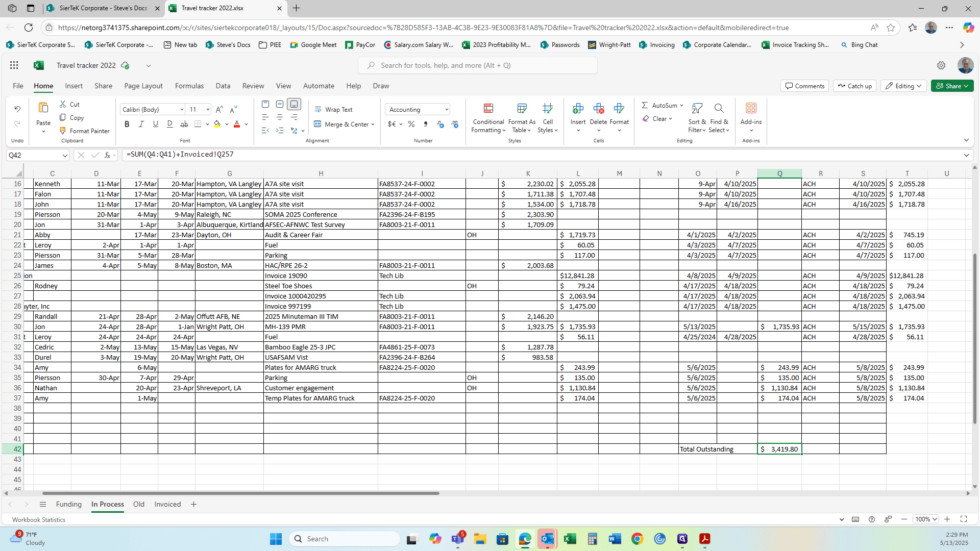Decrease the indent
Screen dimensions: 980x551
click(265, 131)
